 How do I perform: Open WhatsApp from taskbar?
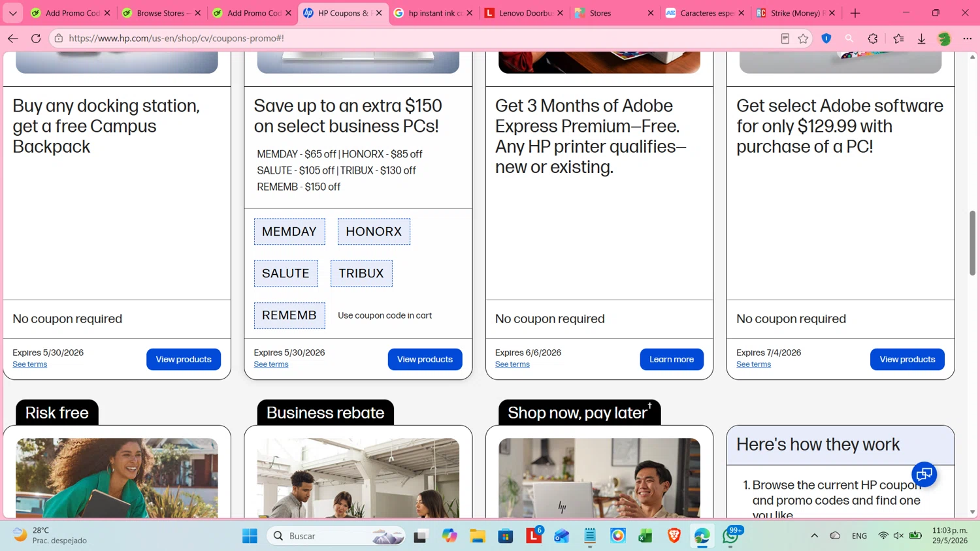(730, 536)
